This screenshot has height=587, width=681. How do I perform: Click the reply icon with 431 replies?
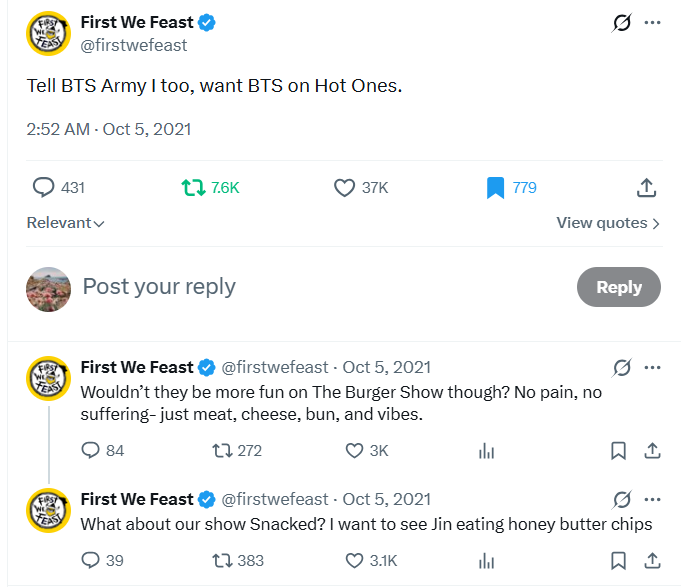pyautogui.click(x=44, y=187)
